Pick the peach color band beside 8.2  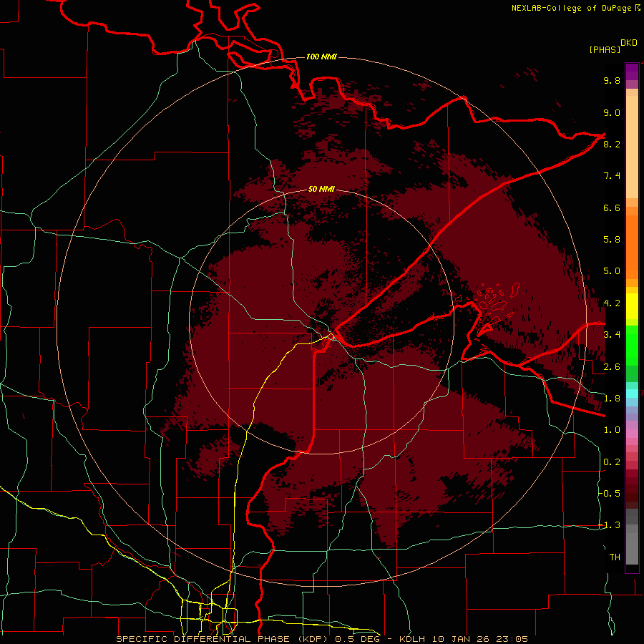pos(632,146)
